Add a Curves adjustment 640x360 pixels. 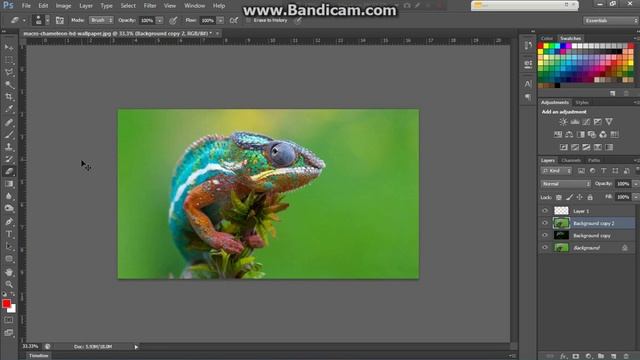pyautogui.click(x=586, y=122)
